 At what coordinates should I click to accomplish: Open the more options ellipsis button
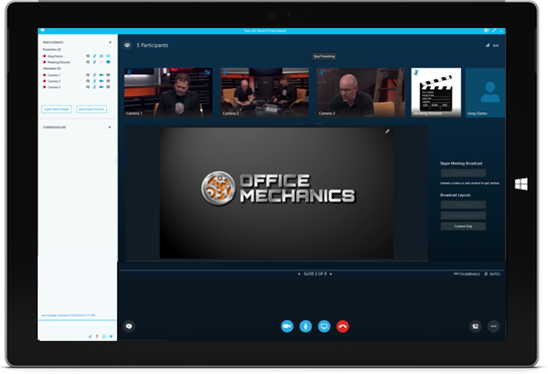click(493, 326)
